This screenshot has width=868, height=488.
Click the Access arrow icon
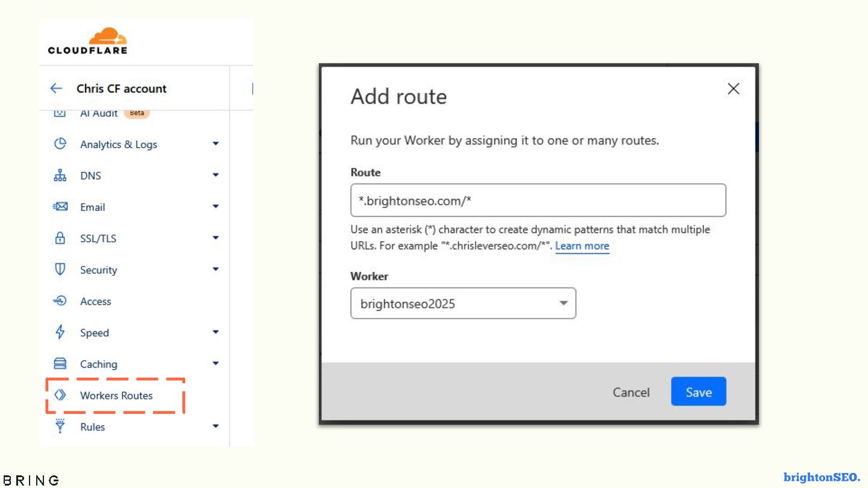60,301
